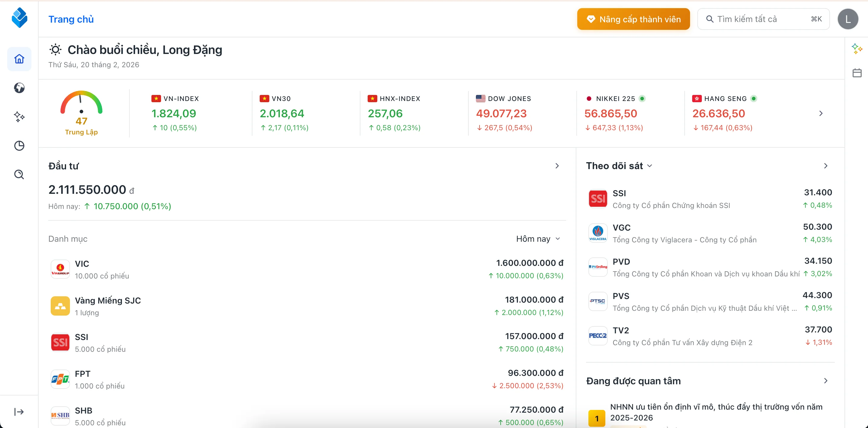The image size is (868, 428).
Task: Select the Trang chủ menu item
Action: coord(71,19)
